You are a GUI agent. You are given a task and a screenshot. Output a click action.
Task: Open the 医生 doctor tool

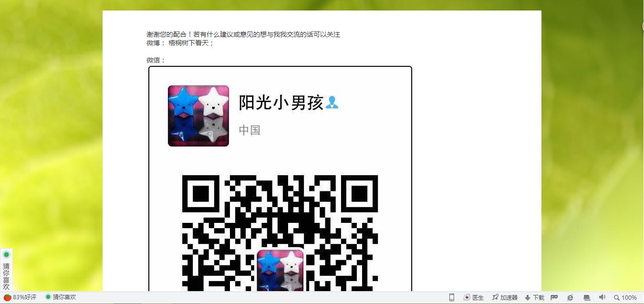(x=474, y=297)
